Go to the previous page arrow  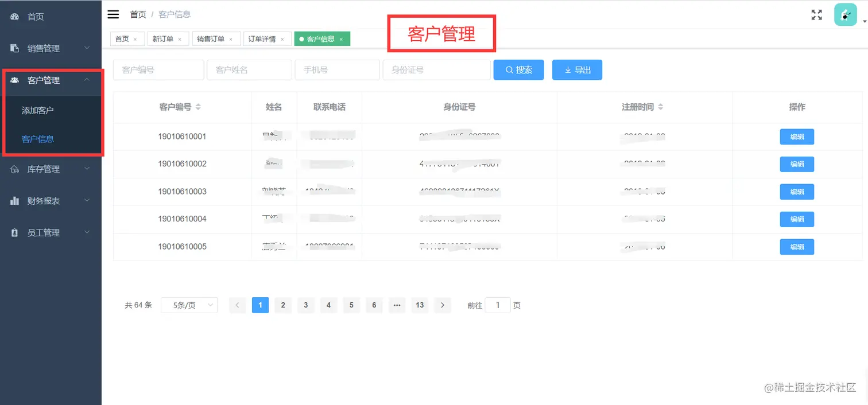tap(238, 305)
